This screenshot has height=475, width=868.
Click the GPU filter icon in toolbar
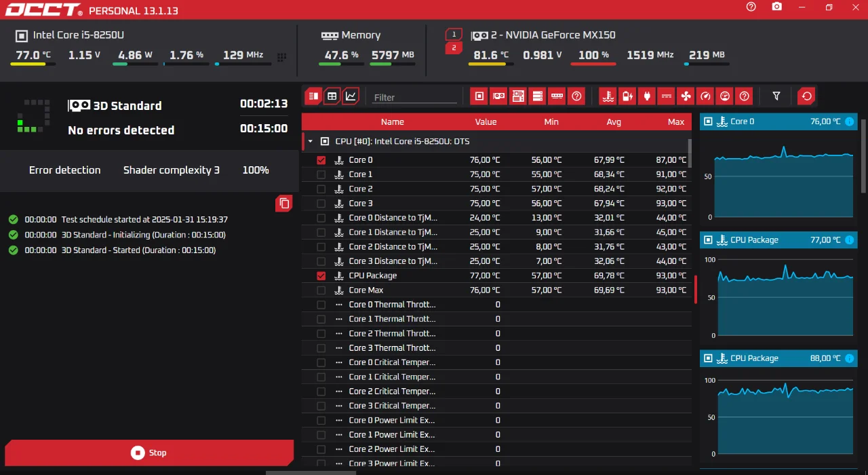click(499, 96)
